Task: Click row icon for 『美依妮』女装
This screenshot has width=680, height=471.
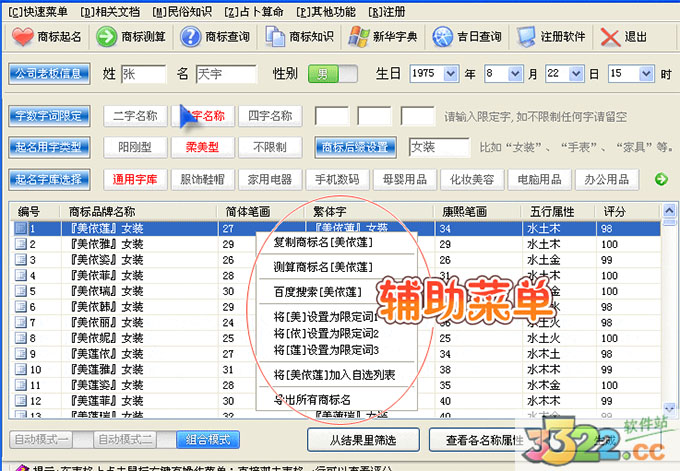Action: point(20,337)
